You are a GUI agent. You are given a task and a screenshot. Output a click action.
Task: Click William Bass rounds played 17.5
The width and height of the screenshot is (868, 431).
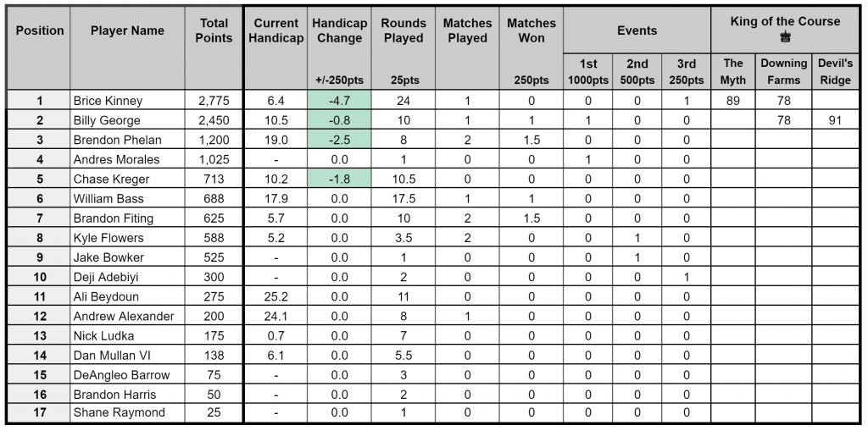tap(403, 198)
